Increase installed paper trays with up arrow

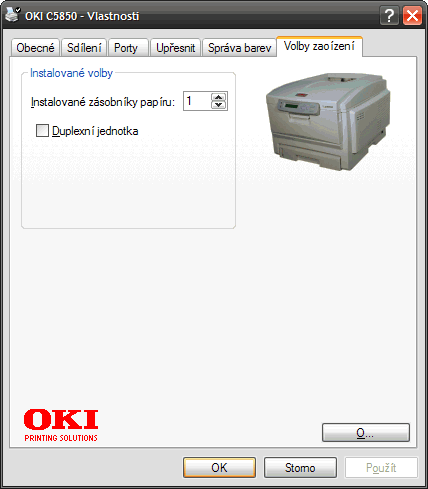[x=218, y=97]
